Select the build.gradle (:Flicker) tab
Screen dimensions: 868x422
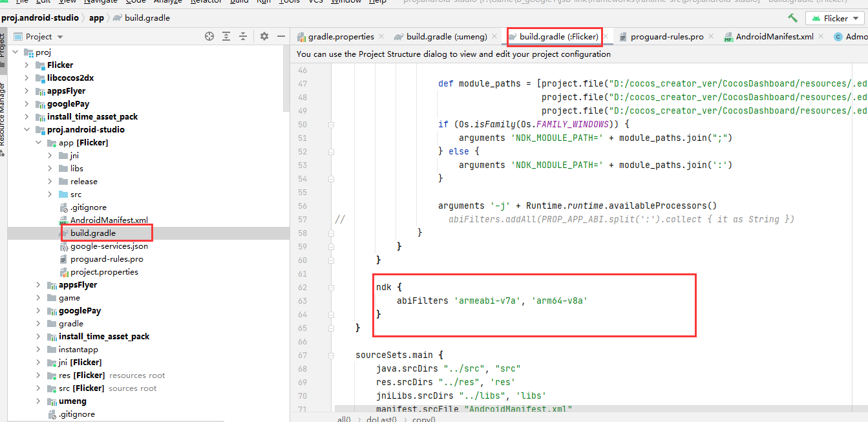[558, 37]
